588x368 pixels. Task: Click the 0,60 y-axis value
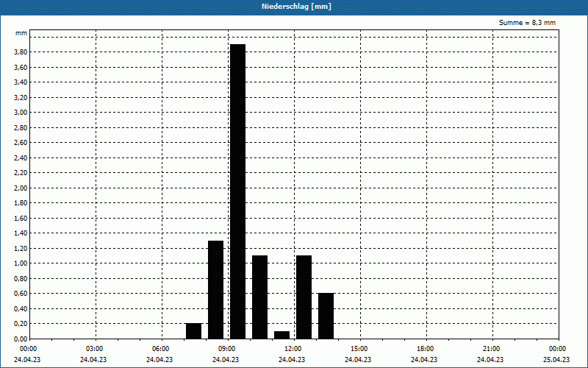21,293
